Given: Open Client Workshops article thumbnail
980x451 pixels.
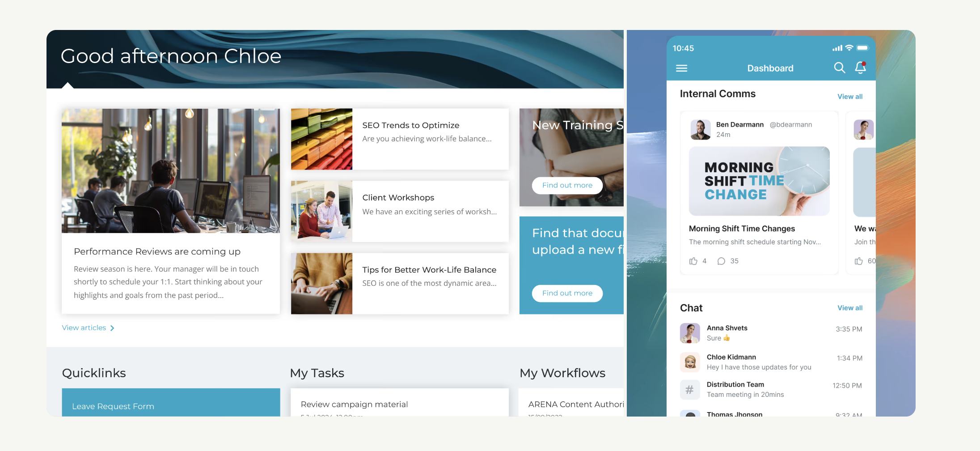Looking at the screenshot, I should [x=321, y=211].
